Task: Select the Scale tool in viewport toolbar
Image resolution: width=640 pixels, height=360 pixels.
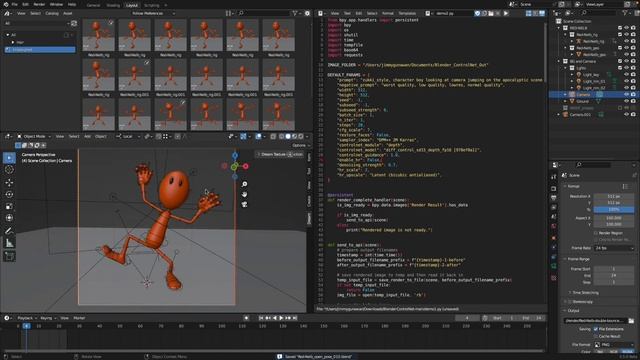Action: point(9,207)
